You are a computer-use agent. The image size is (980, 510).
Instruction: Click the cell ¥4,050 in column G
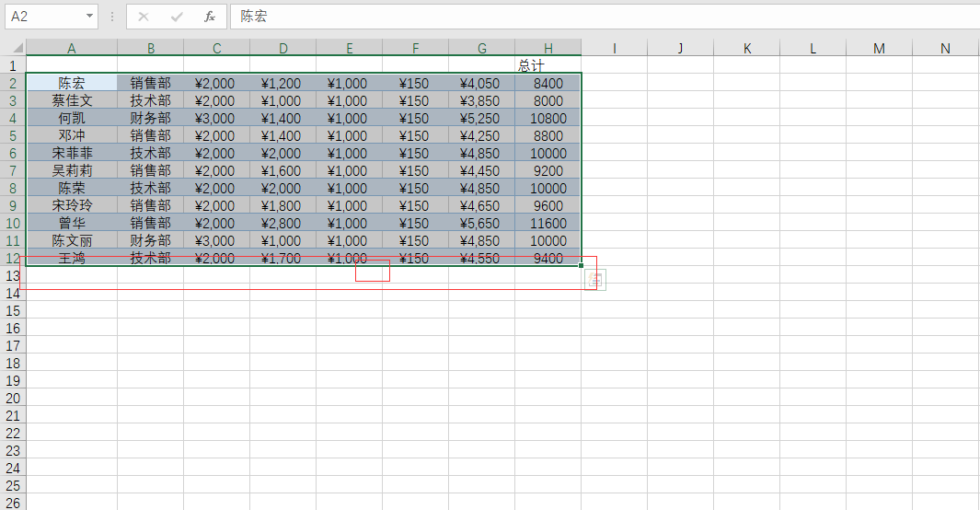[x=482, y=83]
